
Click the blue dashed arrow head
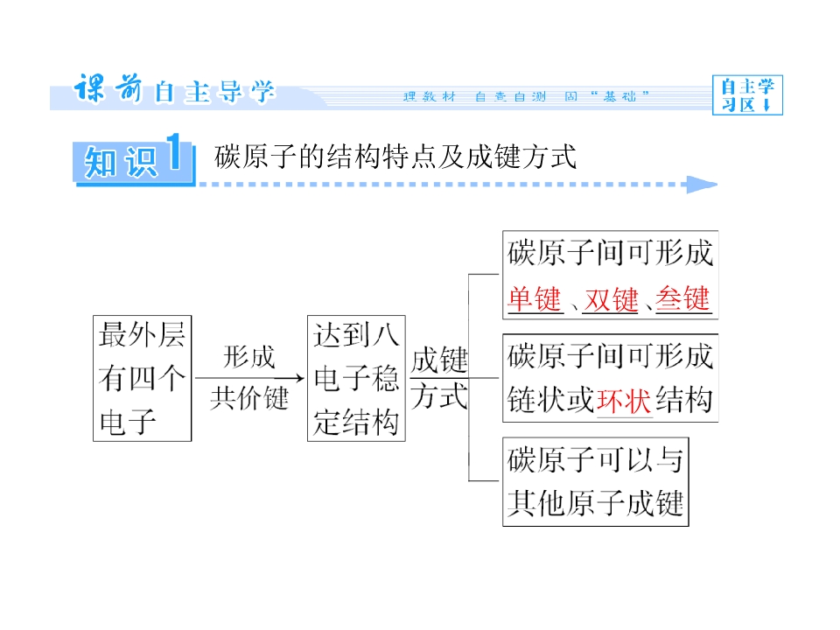click(x=702, y=185)
